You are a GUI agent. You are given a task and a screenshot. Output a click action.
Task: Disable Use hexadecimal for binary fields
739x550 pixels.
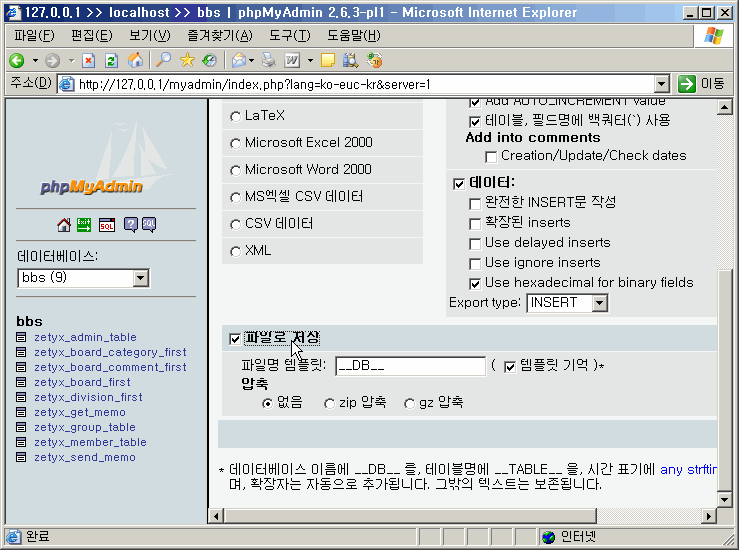coord(475,283)
